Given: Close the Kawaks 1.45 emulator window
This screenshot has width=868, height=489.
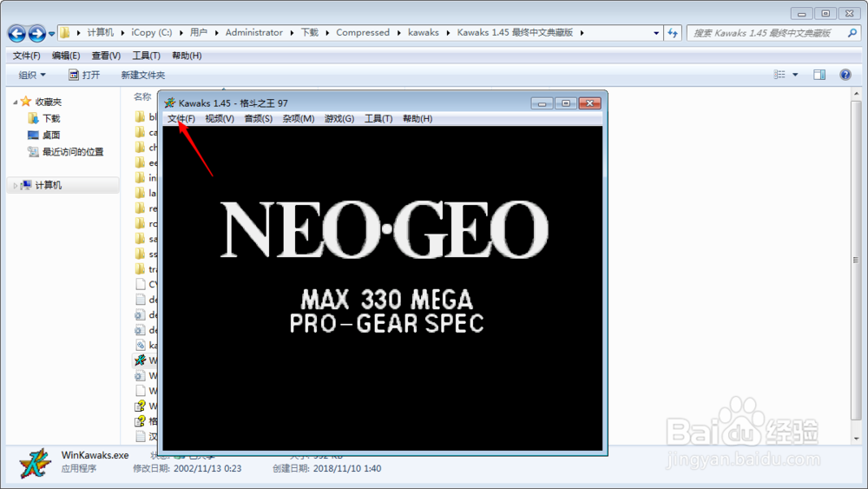Looking at the screenshot, I should (590, 103).
